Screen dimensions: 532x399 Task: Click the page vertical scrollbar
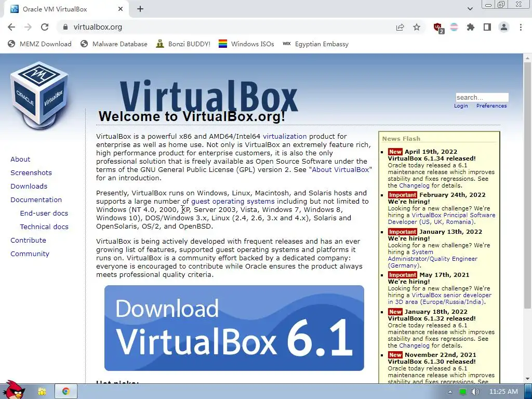(527, 186)
